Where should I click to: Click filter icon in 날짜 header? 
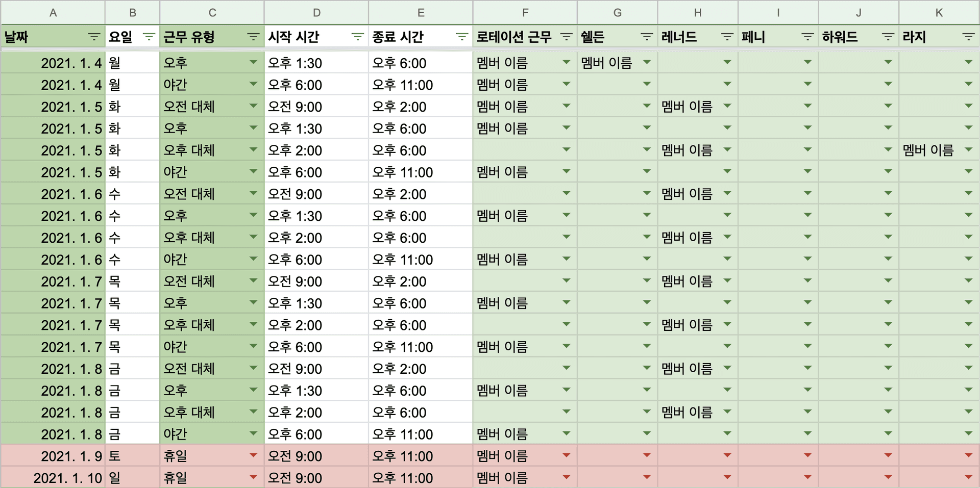(94, 37)
